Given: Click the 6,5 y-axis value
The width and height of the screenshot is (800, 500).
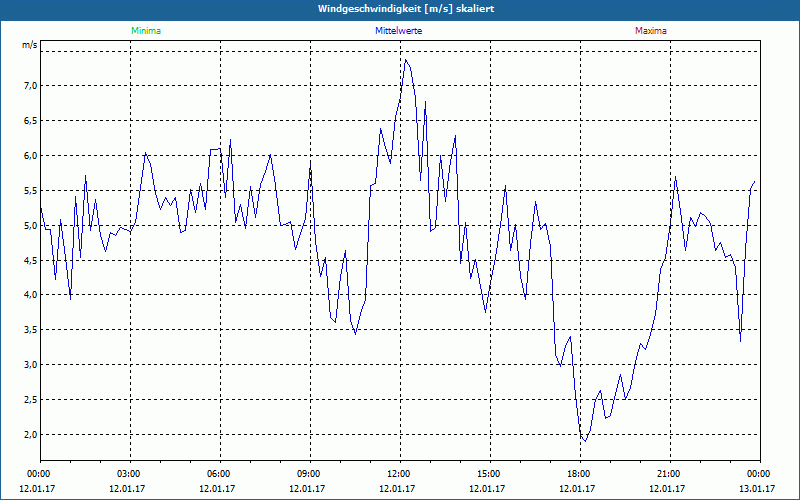Looking at the screenshot, I should [x=31, y=121].
